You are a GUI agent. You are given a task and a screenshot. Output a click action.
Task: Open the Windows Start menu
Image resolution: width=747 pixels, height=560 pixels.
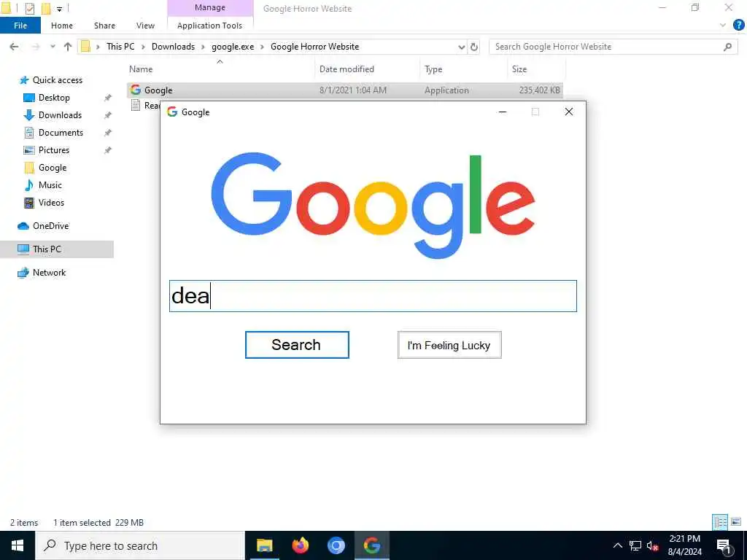point(18,545)
